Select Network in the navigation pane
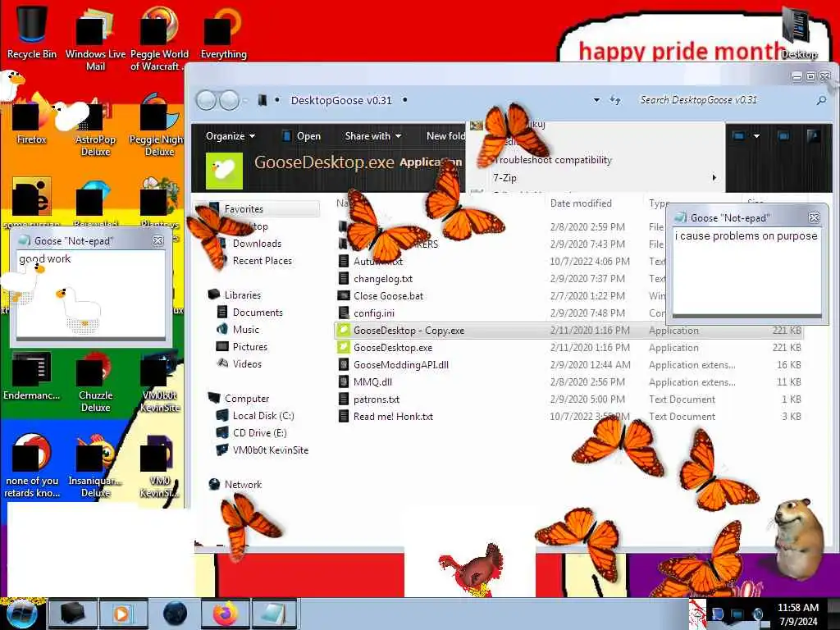This screenshot has height=630, width=840. click(x=243, y=484)
